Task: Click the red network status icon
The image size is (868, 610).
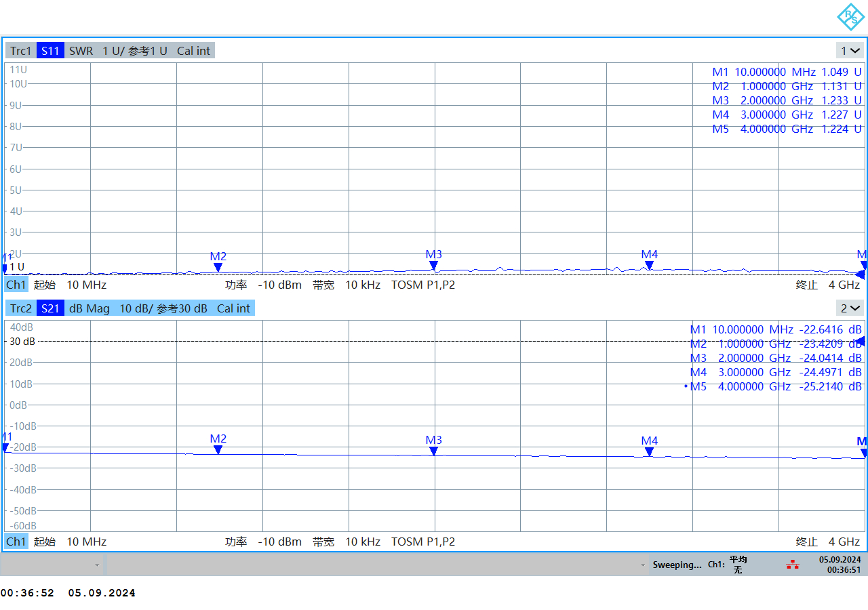Action: [x=792, y=565]
